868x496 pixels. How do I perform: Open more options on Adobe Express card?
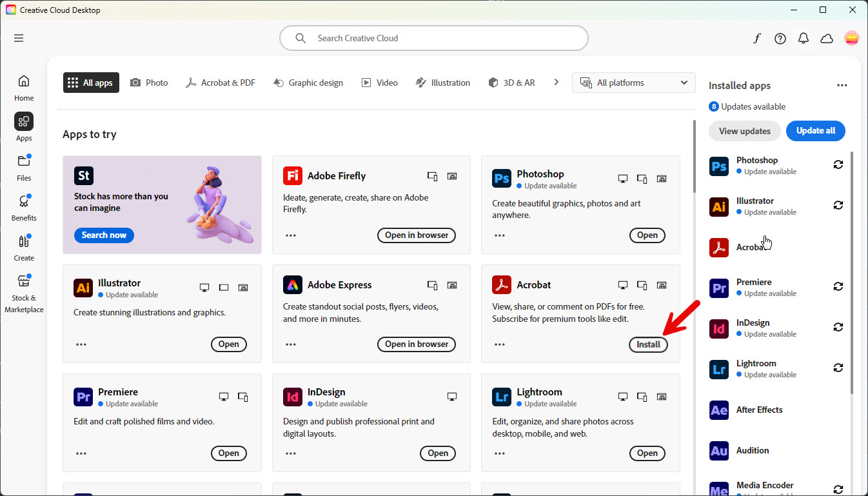291,344
